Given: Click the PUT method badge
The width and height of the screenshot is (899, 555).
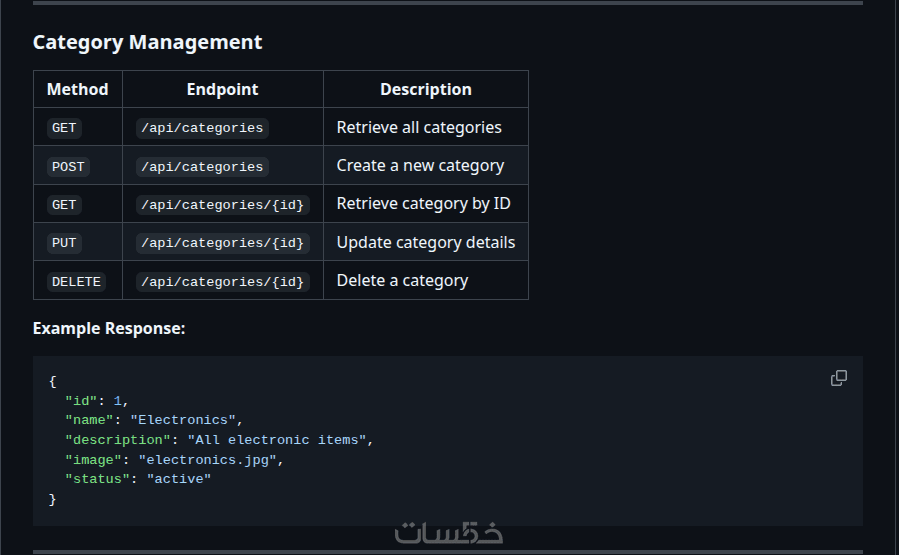Looking at the screenshot, I should point(64,243).
